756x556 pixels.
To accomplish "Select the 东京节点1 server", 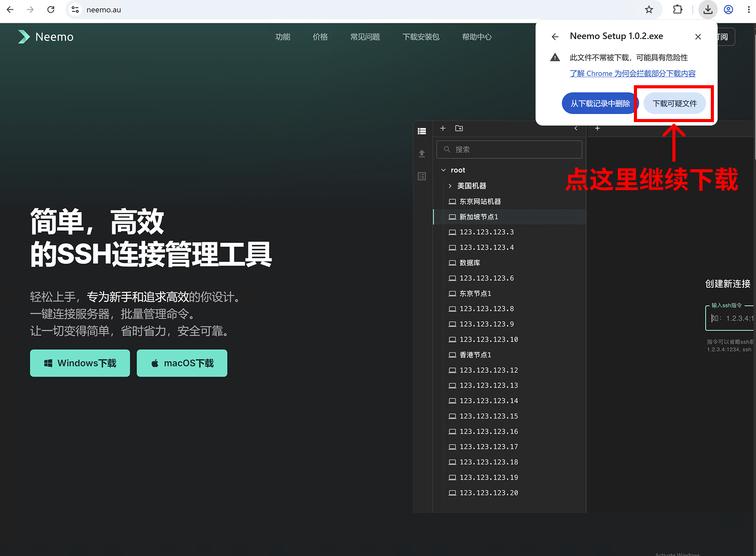I will click(x=510, y=294).
